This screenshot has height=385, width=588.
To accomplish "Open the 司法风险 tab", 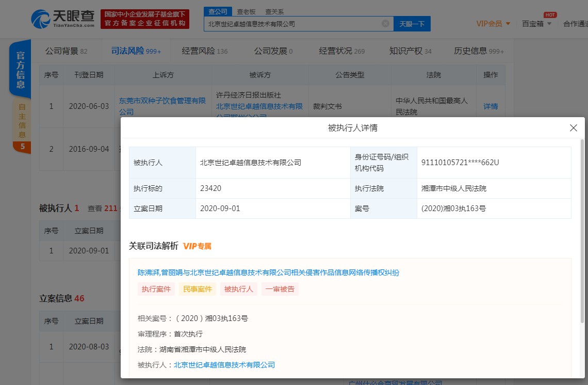I will (136, 51).
